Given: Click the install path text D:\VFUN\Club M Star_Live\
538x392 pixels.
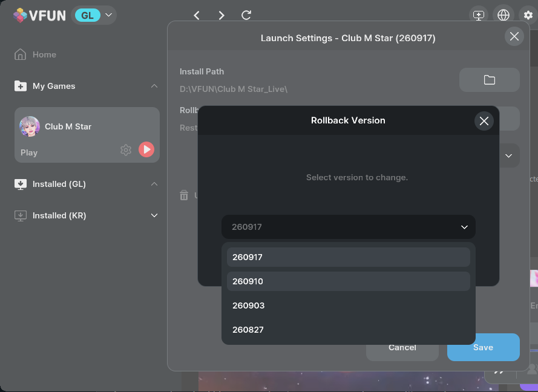Looking at the screenshot, I should click(234, 89).
